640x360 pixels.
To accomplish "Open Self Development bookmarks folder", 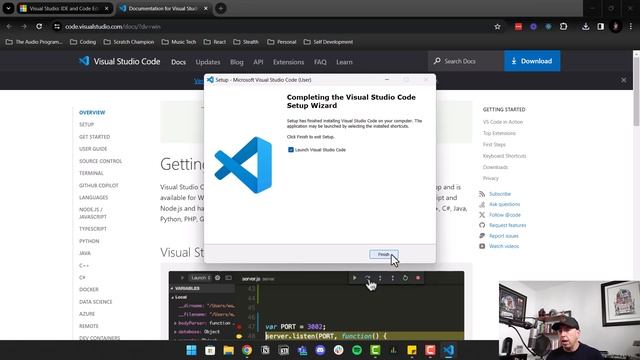I will click(x=328, y=42).
